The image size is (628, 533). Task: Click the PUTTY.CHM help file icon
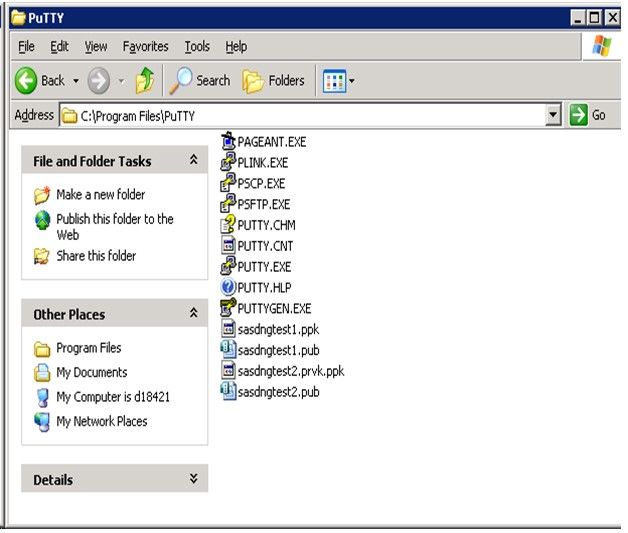[x=228, y=225]
